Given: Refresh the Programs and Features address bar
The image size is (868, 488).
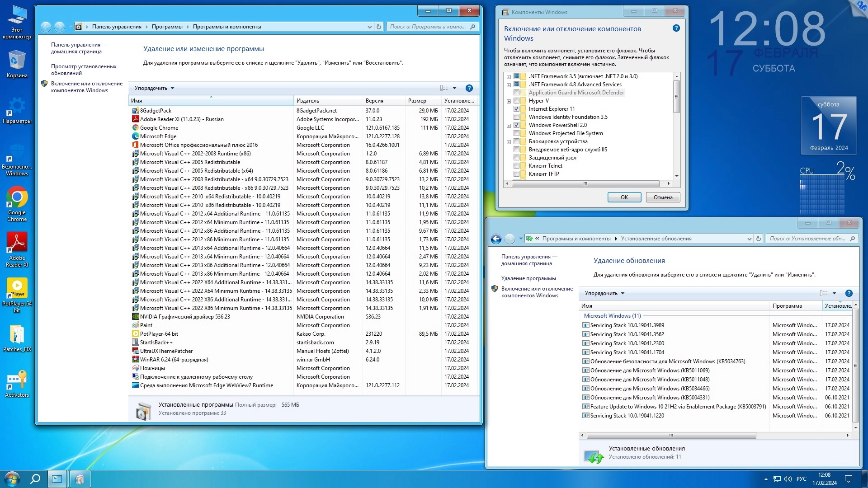Looking at the screenshot, I should click(379, 27).
